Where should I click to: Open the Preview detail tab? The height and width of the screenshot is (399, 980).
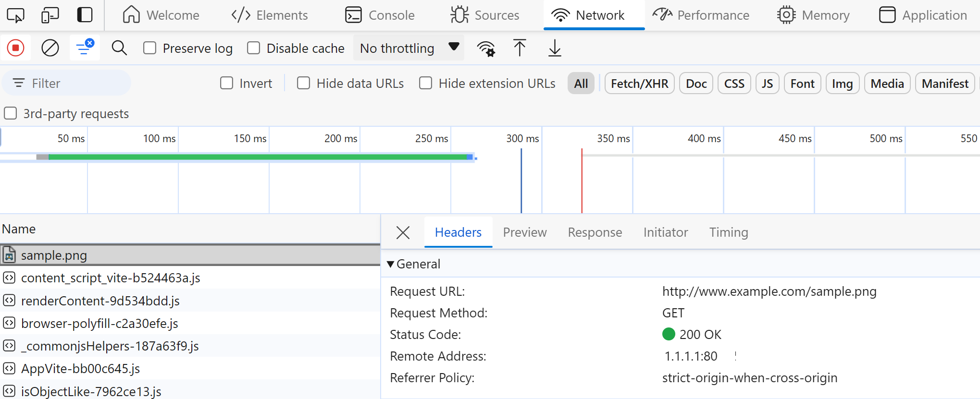525,232
